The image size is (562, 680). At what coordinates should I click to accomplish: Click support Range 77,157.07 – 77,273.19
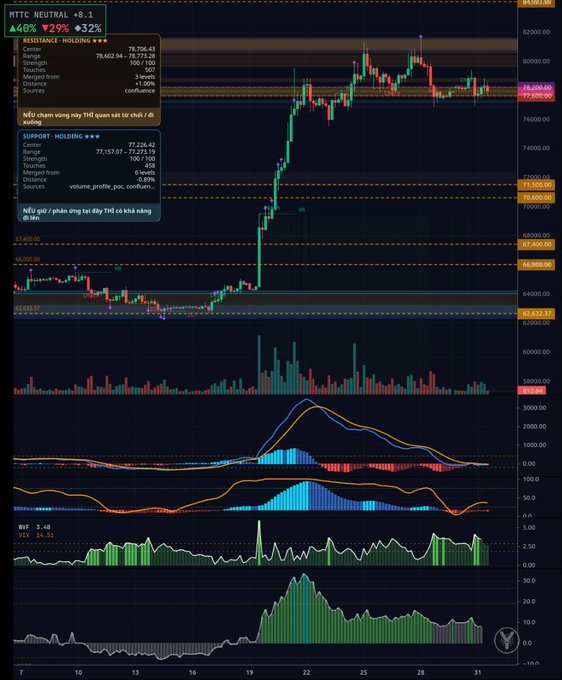point(125,152)
